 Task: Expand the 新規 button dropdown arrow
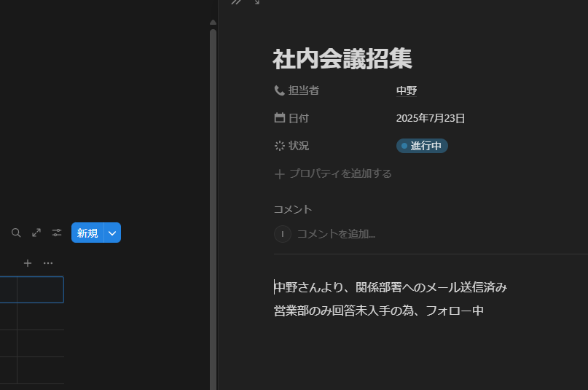(x=112, y=233)
